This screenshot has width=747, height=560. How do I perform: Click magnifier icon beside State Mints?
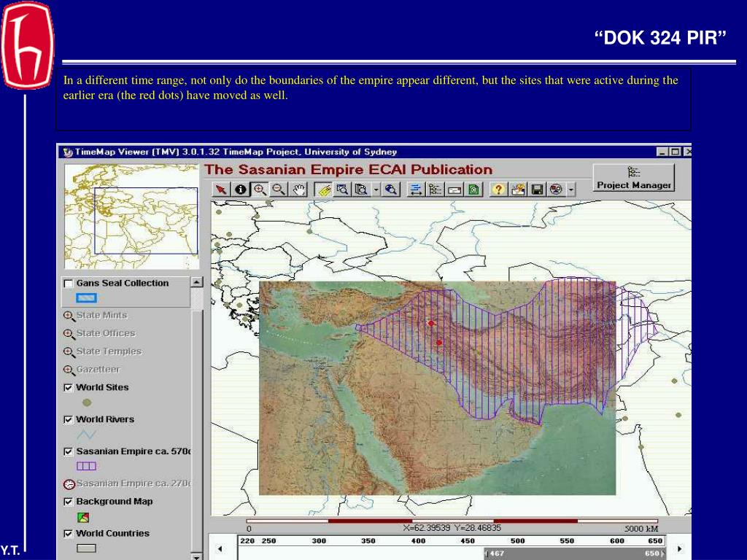pos(69,316)
